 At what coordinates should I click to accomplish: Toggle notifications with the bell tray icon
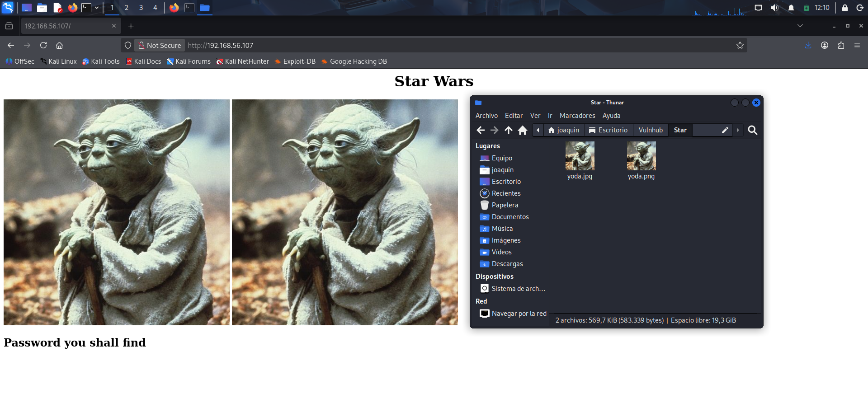point(792,7)
